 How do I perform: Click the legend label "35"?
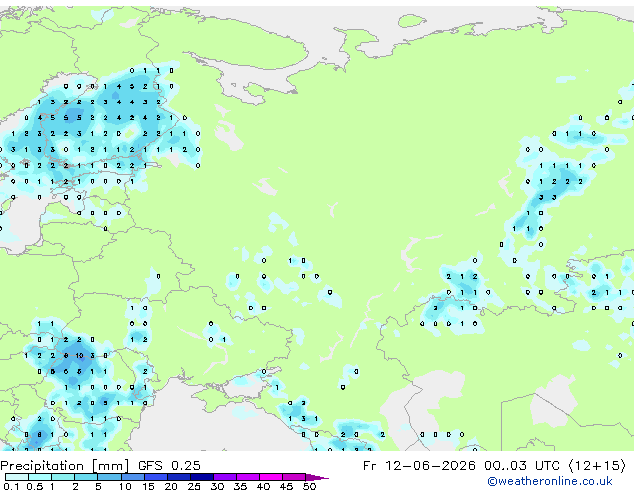pyautogui.click(x=240, y=486)
